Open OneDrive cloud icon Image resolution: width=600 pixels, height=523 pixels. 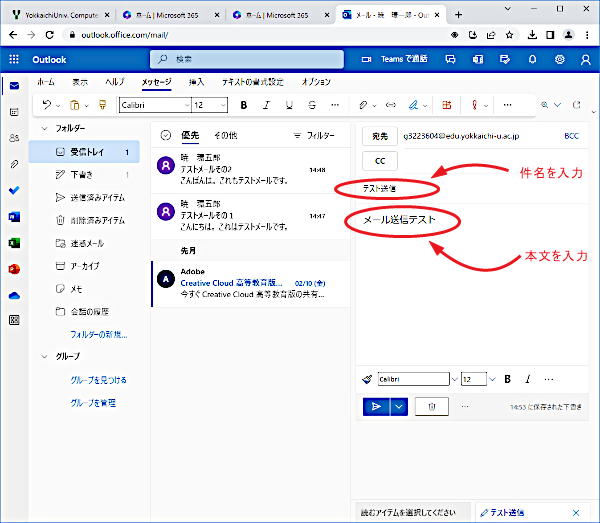(14, 295)
